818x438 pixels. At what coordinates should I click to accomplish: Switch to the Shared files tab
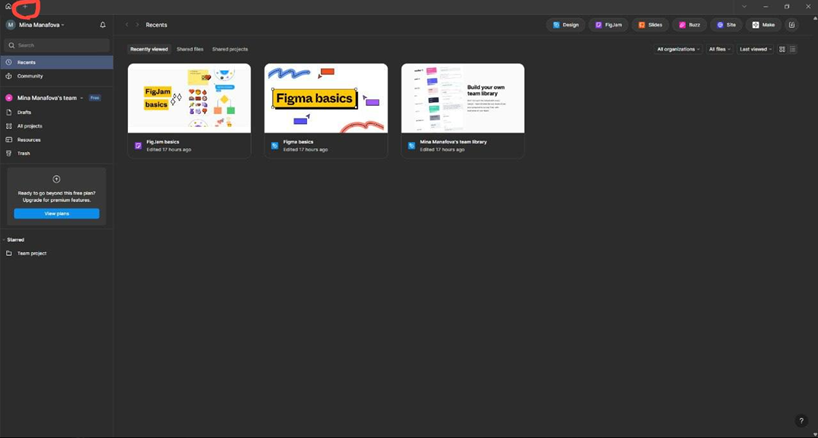(190, 49)
